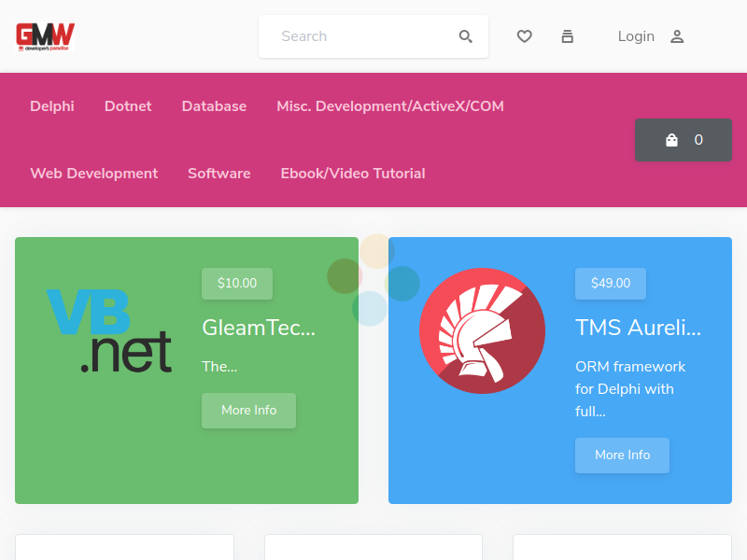747x560 pixels.
Task: Open the Dotnet category
Action: tap(128, 106)
